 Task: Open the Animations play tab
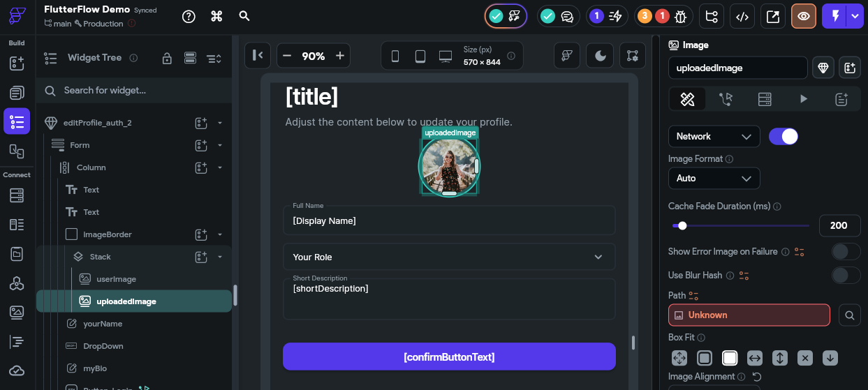point(804,99)
